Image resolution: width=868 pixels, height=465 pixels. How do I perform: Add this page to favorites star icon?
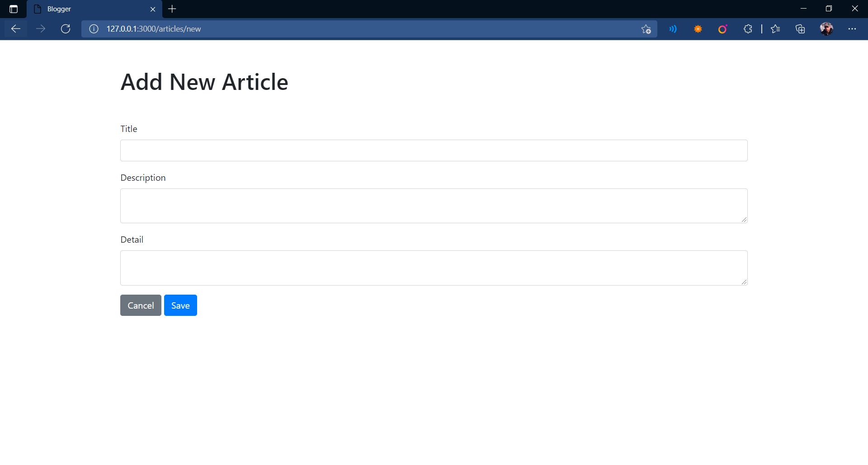(646, 29)
